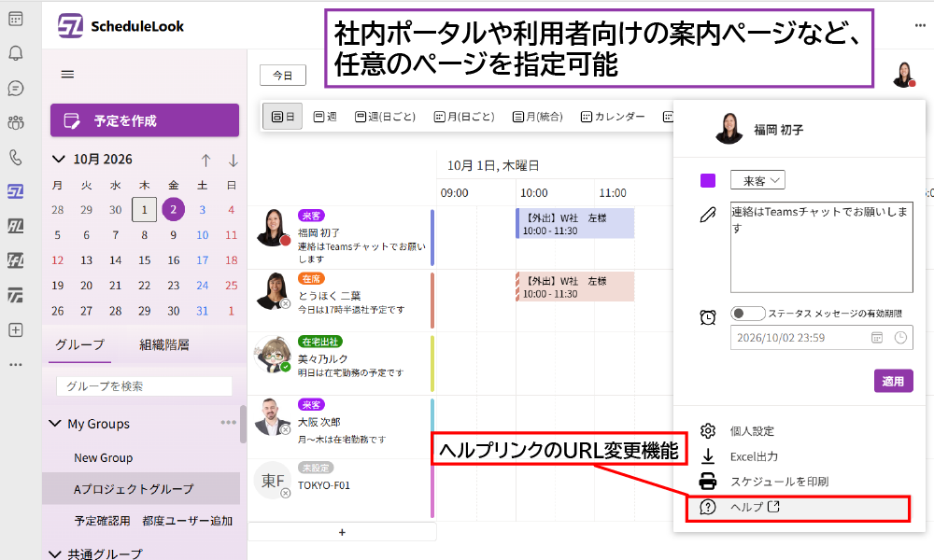Collapse the 10月 2026 mini calendar
This screenshot has height=560, width=934.
pyautogui.click(x=58, y=159)
